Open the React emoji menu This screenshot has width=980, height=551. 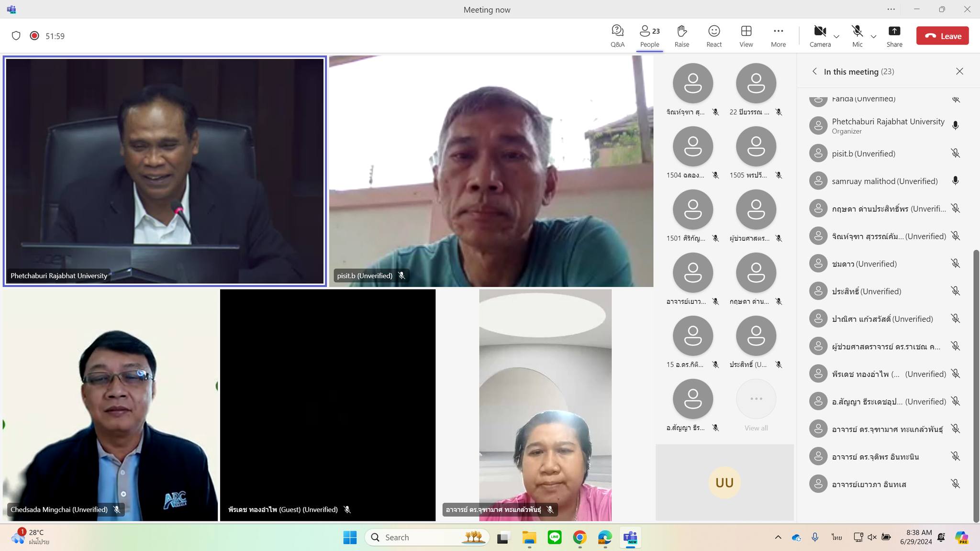(x=713, y=36)
